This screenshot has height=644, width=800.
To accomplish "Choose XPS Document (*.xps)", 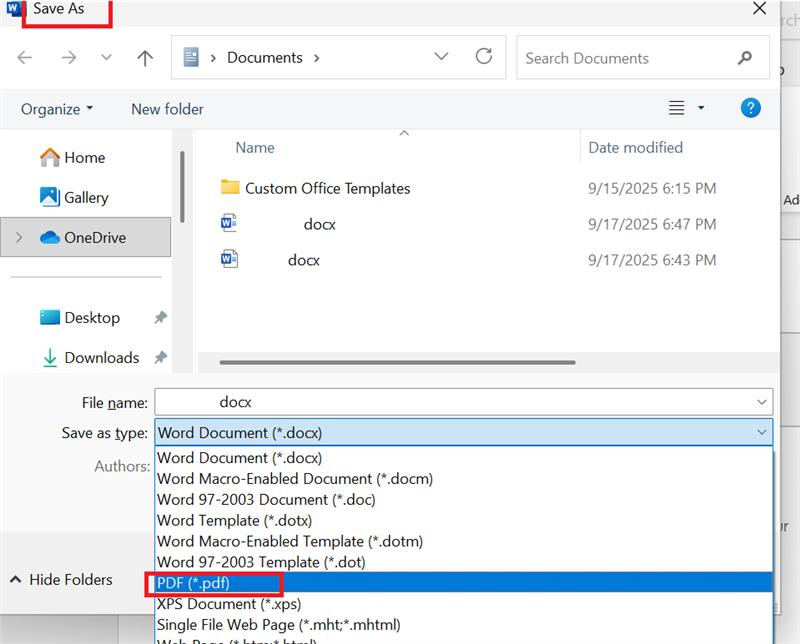I will coord(464,604).
